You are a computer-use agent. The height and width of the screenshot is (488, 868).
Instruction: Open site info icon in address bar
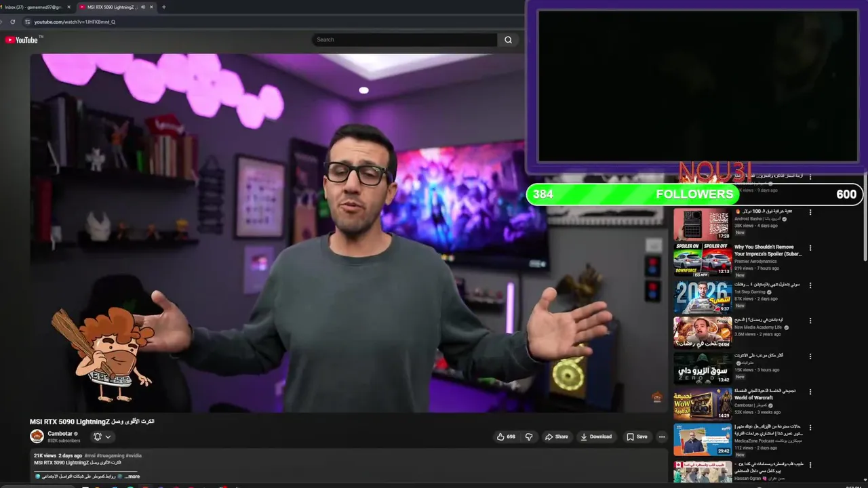click(x=27, y=22)
